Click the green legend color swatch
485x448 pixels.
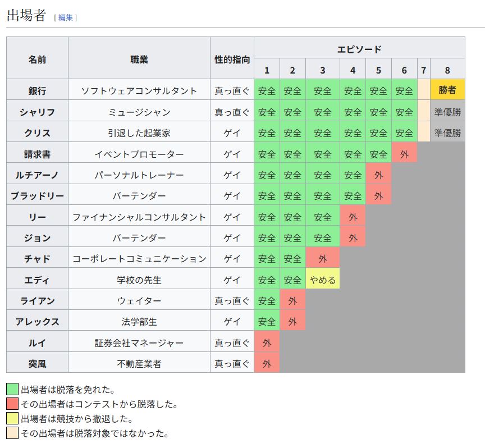pyautogui.click(x=12, y=389)
